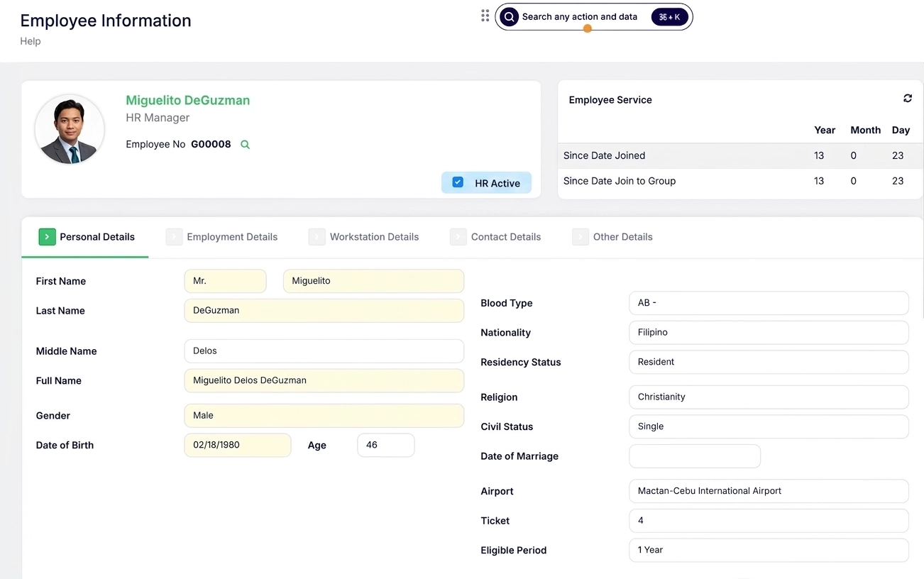
Task: Open the Civil Status field showing Single
Action: click(769, 426)
